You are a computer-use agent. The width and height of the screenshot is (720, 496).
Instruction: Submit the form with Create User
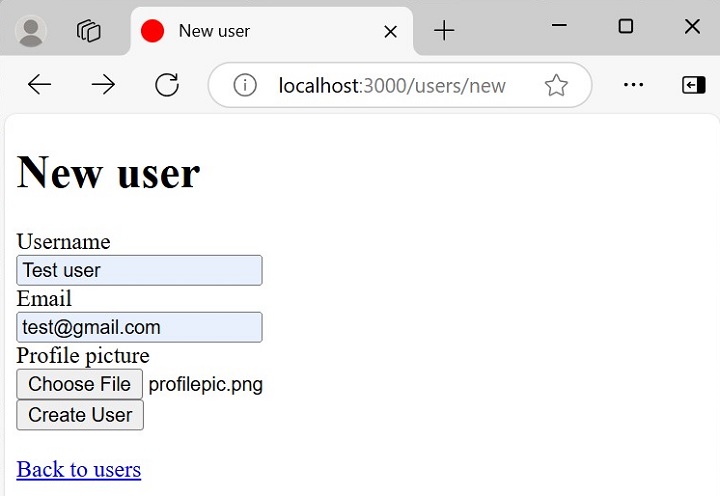[80, 415]
